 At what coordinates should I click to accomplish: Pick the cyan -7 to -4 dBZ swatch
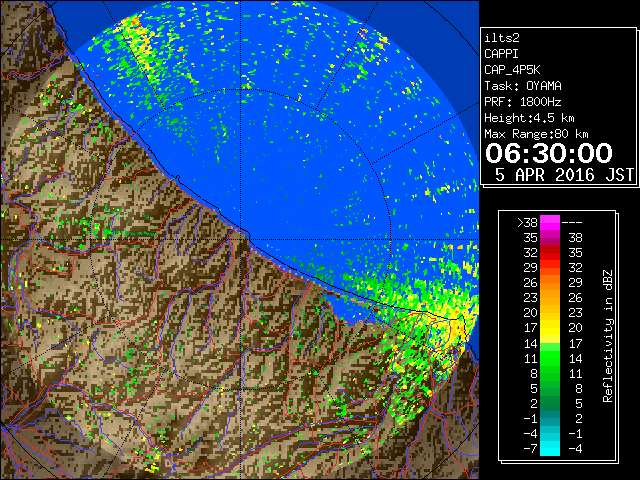pos(550,448)
